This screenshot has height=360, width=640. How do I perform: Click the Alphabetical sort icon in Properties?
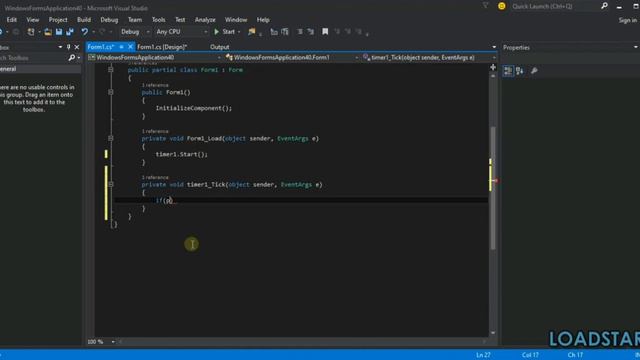(x=520, y=71)
